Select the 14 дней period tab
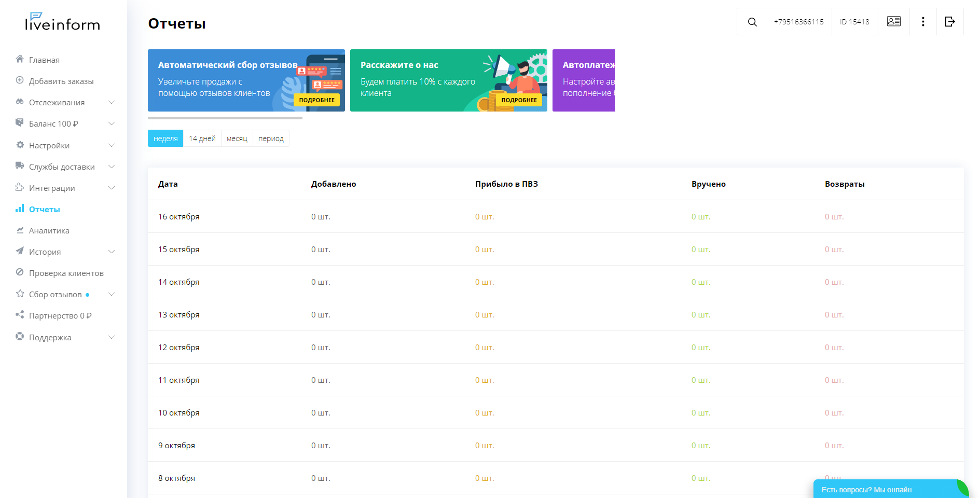This screenshot has width=980, height=498. (202, 139)
